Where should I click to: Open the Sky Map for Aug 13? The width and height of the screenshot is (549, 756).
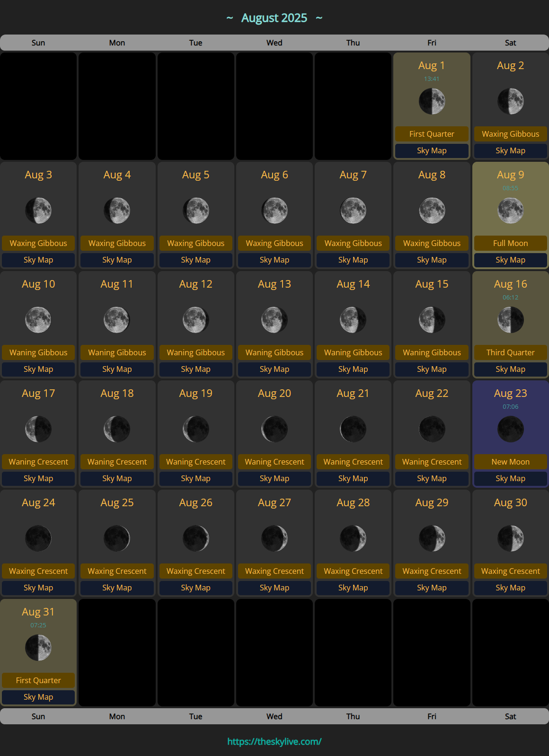274,369
